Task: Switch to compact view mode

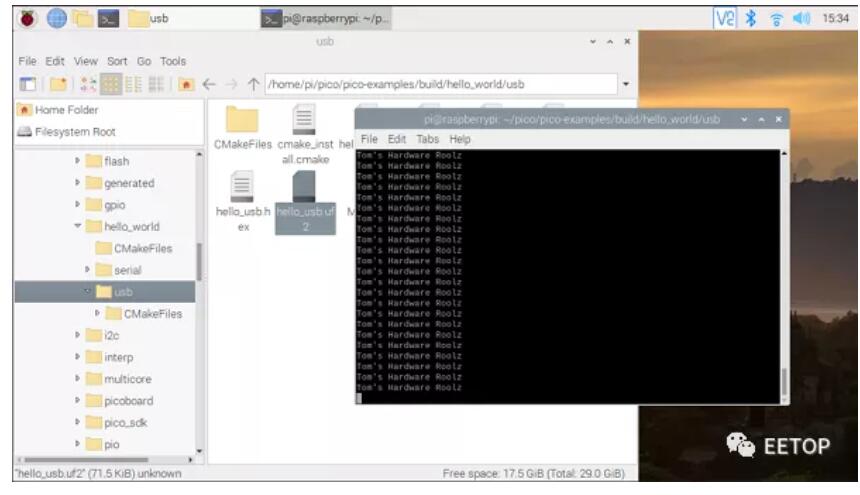Action: click(133, 84)
